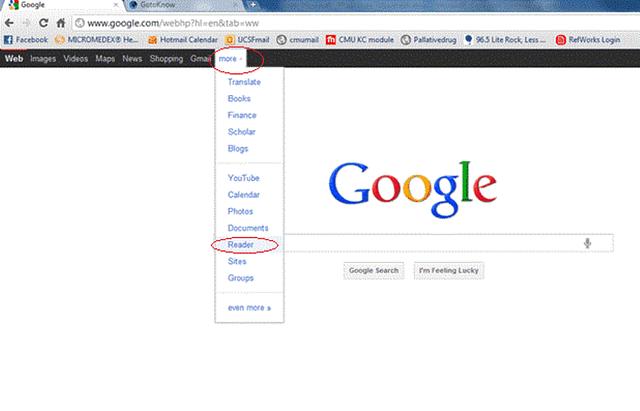Click the site info icon in address bar
Viewport: 640px width, 411px height.
(80, 23)
